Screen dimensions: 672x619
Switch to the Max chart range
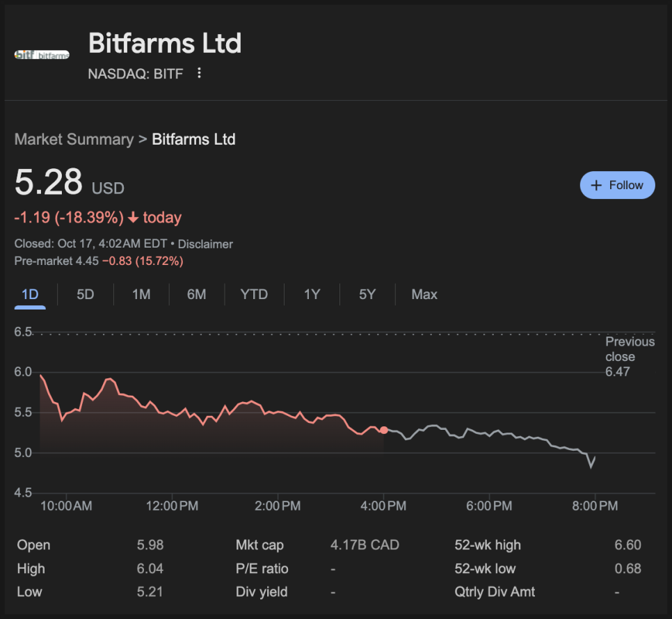pyautogui.click(x=424, y=294)
